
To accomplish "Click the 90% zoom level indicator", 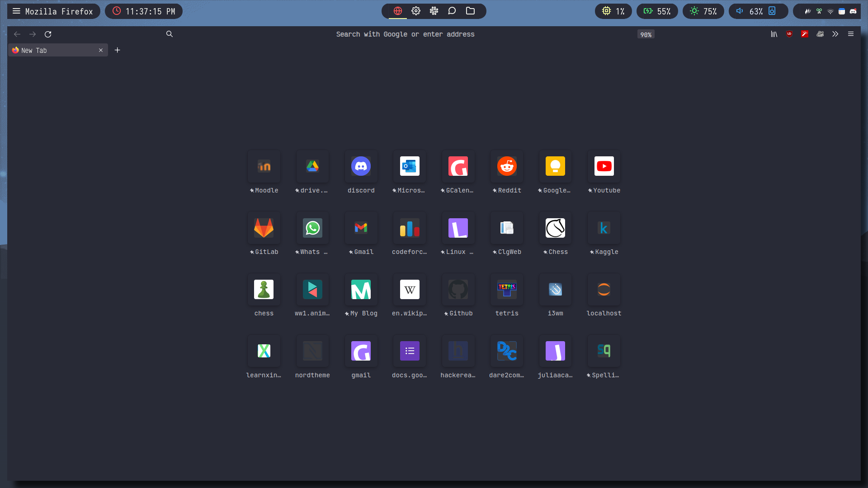I will (x=646, y=35).
